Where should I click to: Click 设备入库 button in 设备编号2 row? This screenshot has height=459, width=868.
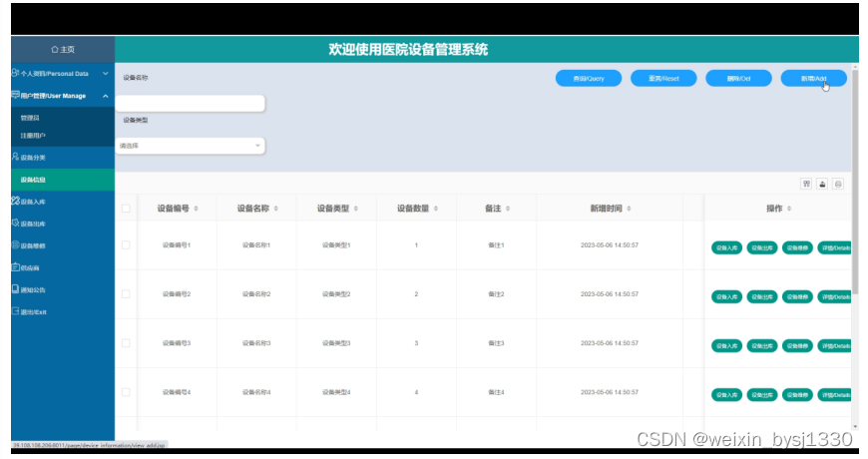pyautogui.click(x=726, y=297)
